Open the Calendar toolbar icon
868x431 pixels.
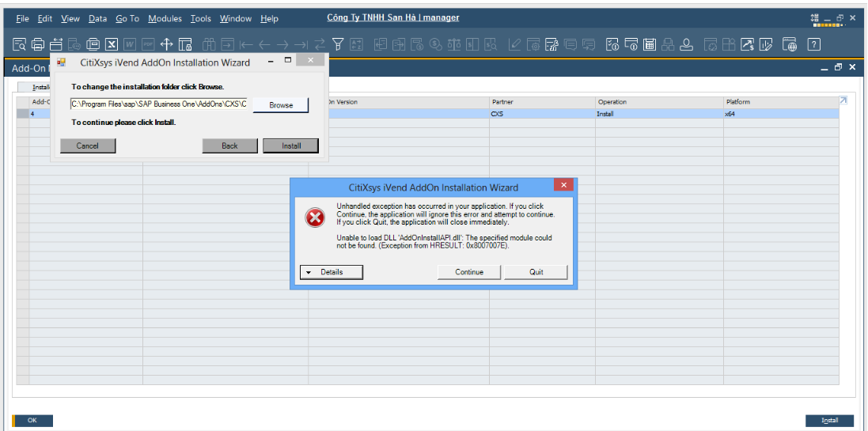click(x=650, y=44)
